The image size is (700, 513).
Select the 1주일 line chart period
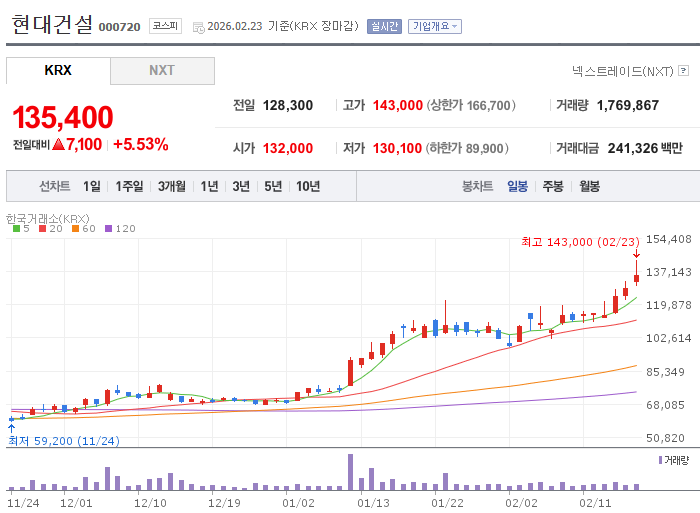(129, 186)
